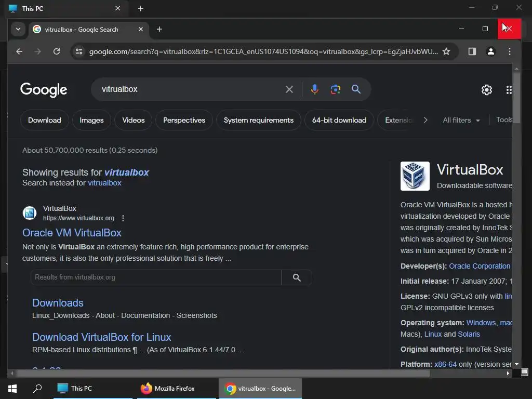Click vertical scrollbar down arrow
532x399 pixels.
516,364
